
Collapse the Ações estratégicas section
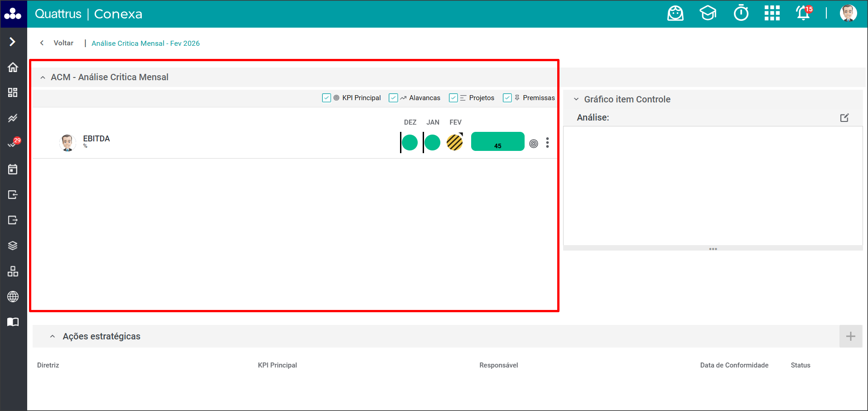(53, 336)
